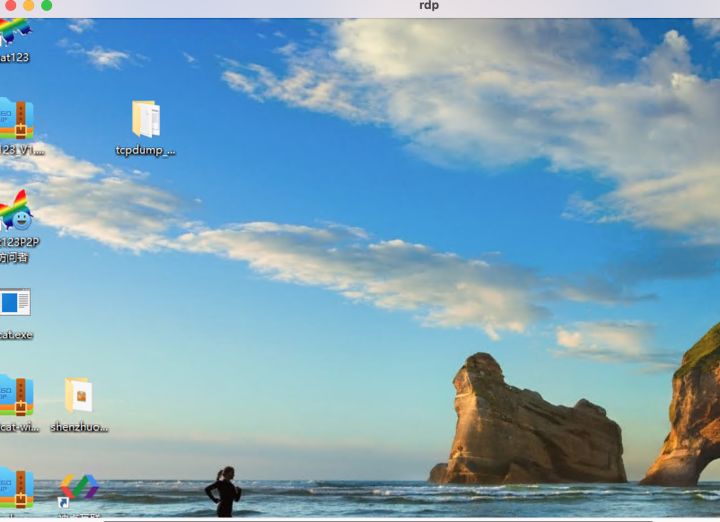
Task: Click the cat.exe application icon
Action: tap(15, 302)
